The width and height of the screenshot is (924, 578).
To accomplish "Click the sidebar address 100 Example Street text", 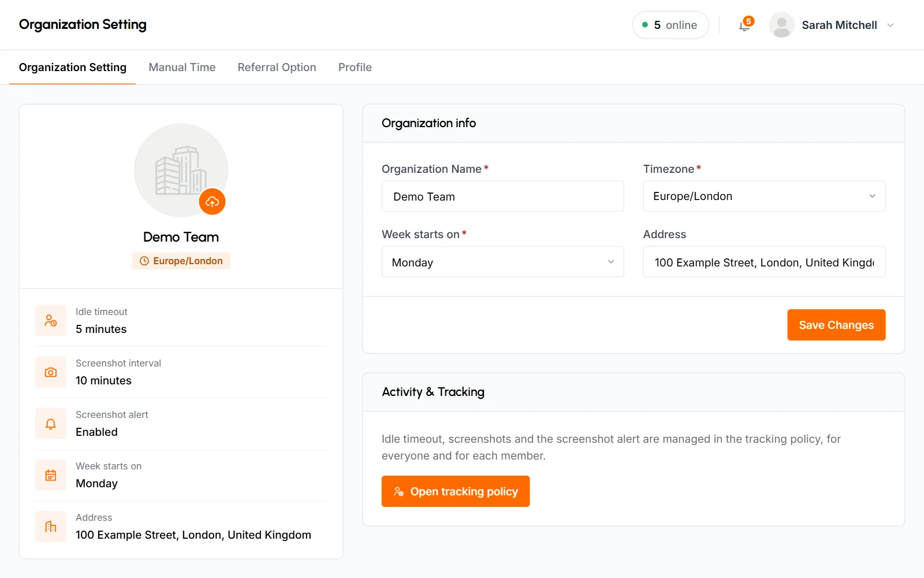I will point(193,535).
